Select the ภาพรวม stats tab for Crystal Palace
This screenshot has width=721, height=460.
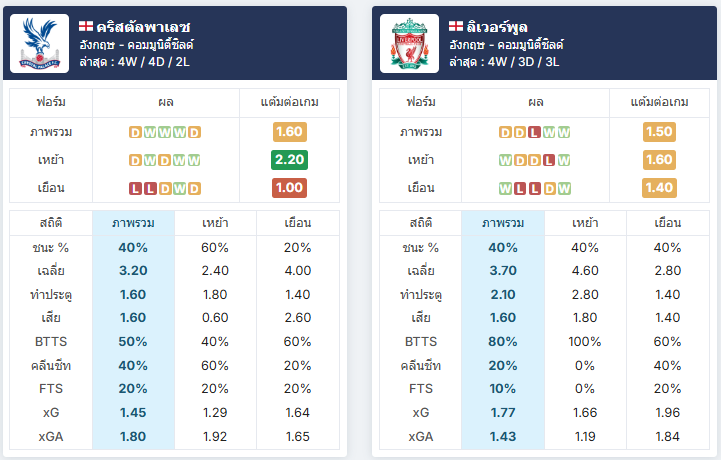pyautogui.click(x=133, y=223)
